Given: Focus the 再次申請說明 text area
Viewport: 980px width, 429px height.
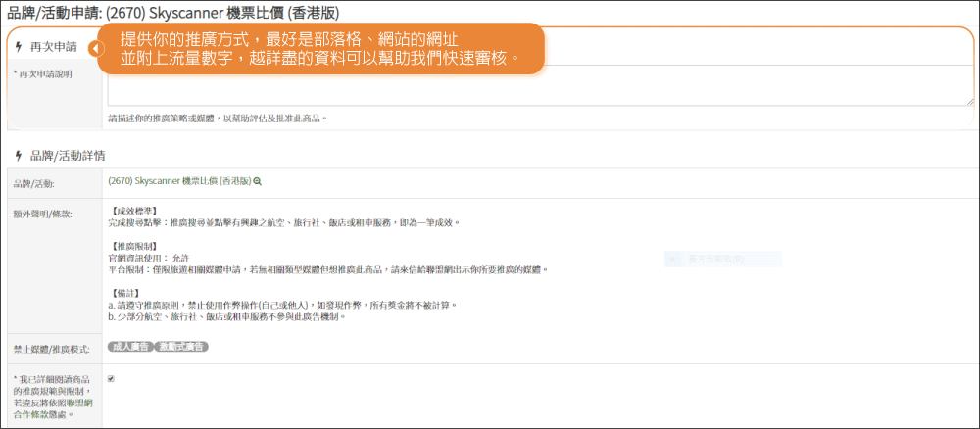Looking at the screenshot, I should pyautogui.click(x=541, y=85).
